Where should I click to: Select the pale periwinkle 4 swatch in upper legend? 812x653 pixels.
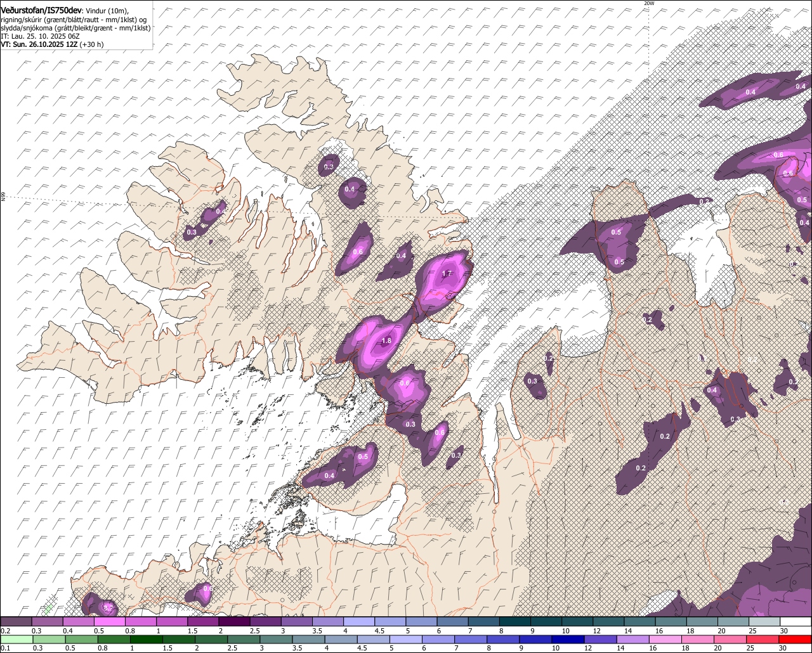point(359,621)
